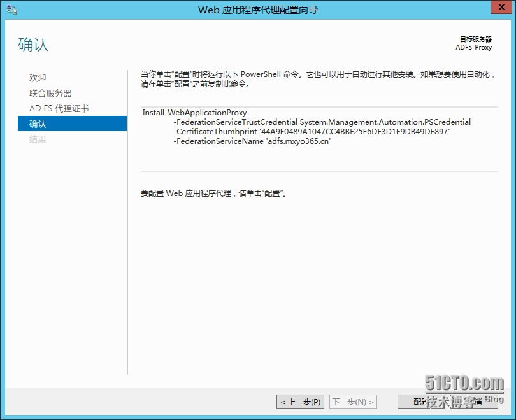Viewport: 516px width, 420px height.
Task: Click the wizard icon in the title bar
Action: 10,10
